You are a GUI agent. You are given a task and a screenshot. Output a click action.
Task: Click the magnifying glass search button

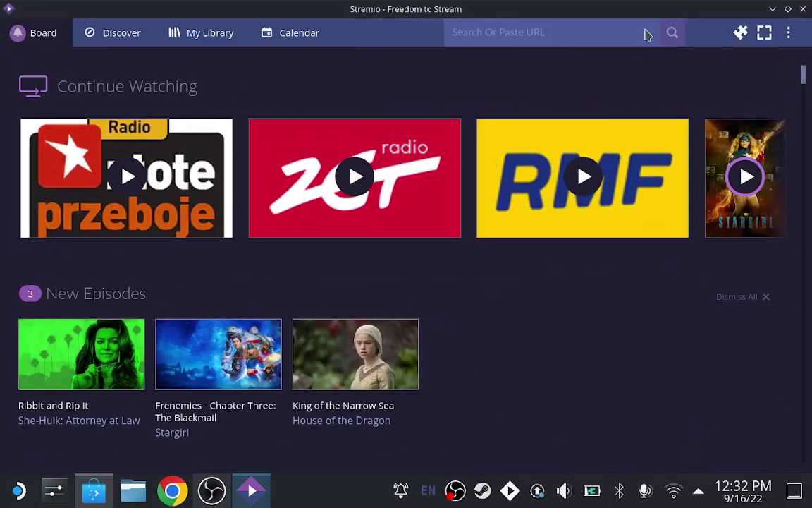(x=672, y=32)
